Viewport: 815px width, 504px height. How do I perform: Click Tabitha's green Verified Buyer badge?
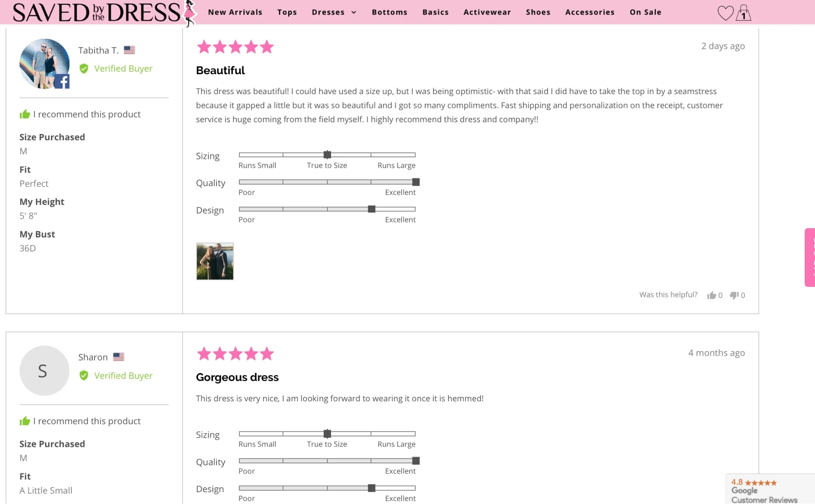tap(116, 68)
